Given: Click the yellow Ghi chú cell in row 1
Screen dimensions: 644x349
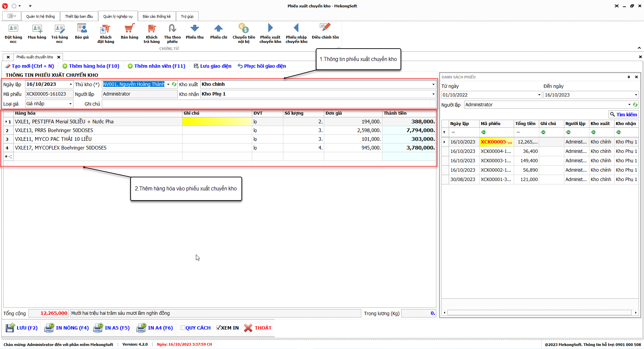Looking at the screenshot, I should (217, 122).
